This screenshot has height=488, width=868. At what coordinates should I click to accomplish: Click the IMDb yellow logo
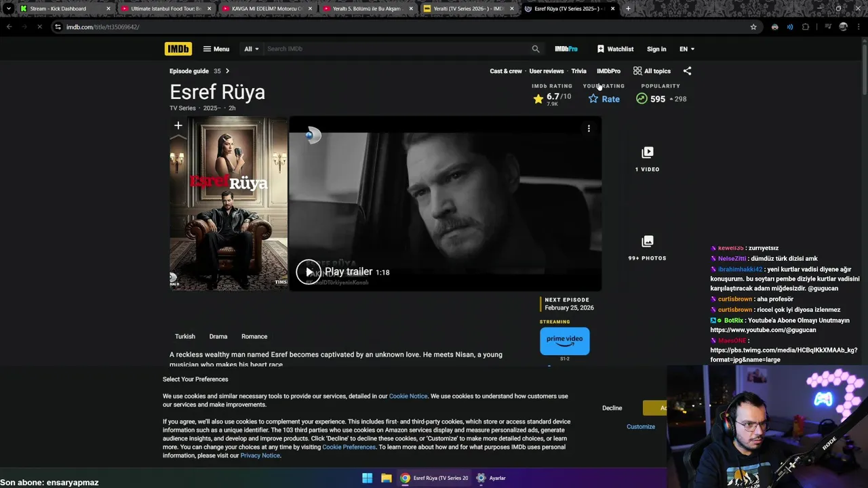click(178, 49)
